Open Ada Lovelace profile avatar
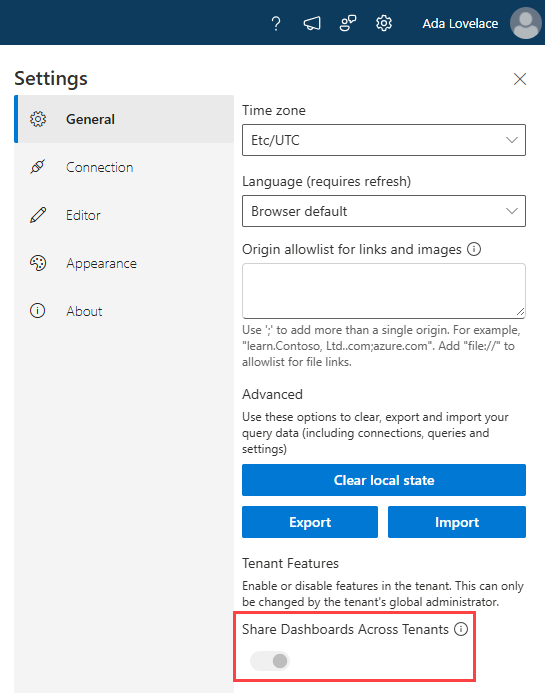Image resolution: width=545 pixels, height=693 pixels. (x=526, y=23)
